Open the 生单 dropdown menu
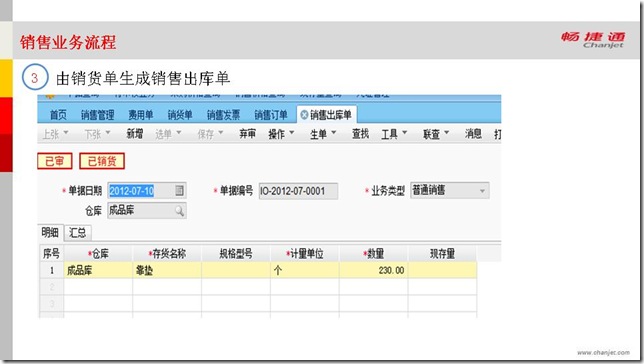Screen dimensions: 644x364 click(323, 134)
